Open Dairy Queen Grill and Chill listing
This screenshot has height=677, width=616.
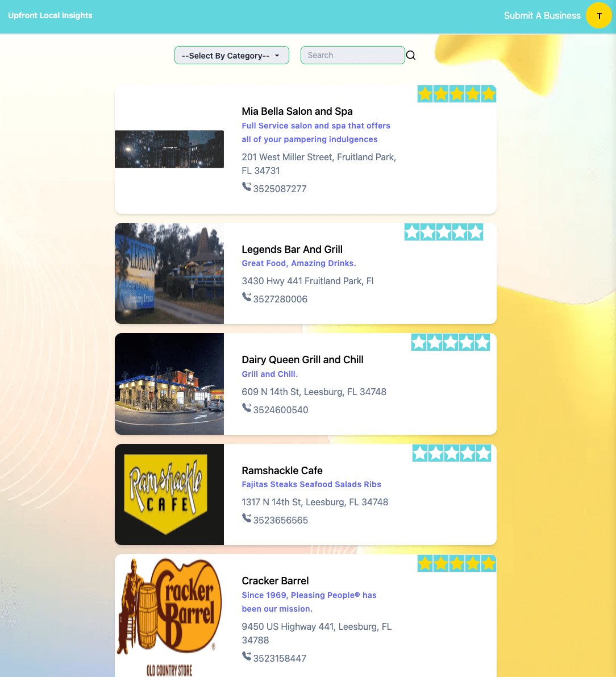pos(303,360)
